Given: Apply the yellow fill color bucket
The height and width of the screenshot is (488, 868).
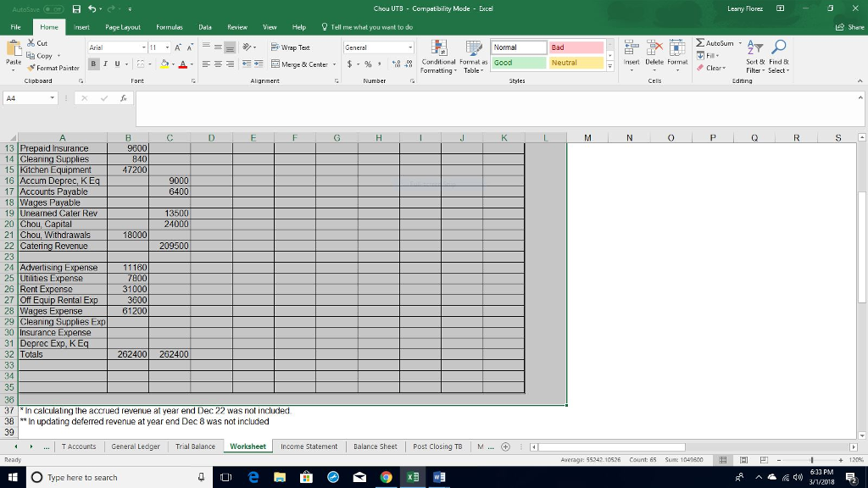Looking at the screenshot, I should [164, 64].
